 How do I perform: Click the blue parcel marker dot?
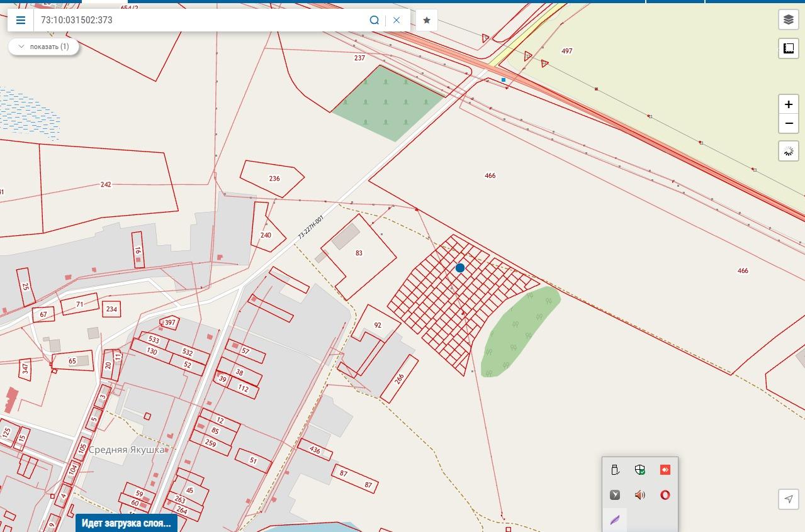tap(460, 268)
